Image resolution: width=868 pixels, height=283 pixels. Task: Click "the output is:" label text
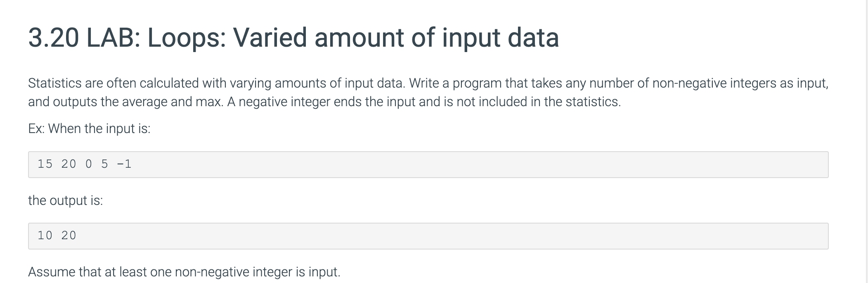pos(66,200)
